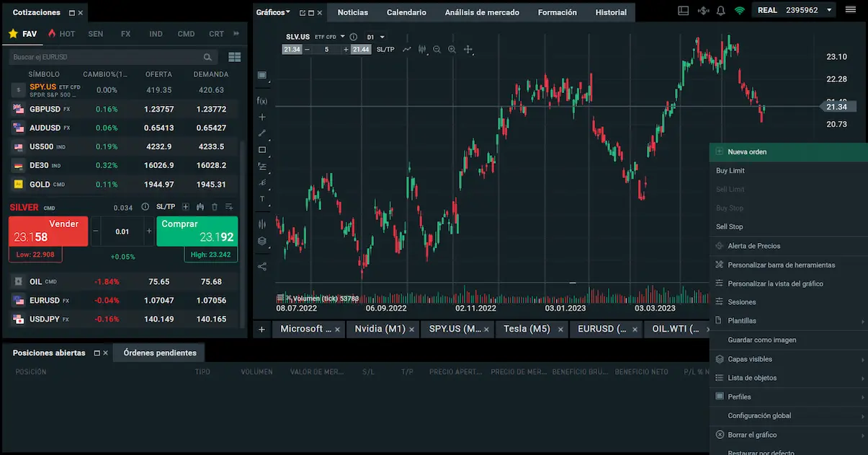Select the text tool in chart sidebar
This screenshot has width=868, height=455.
tap(262, 199)
